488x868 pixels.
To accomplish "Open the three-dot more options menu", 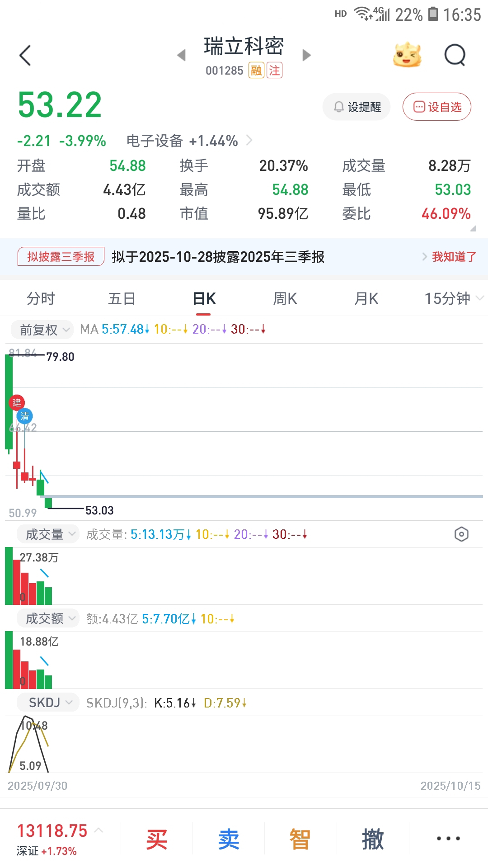I will click(x=448, y=838).
